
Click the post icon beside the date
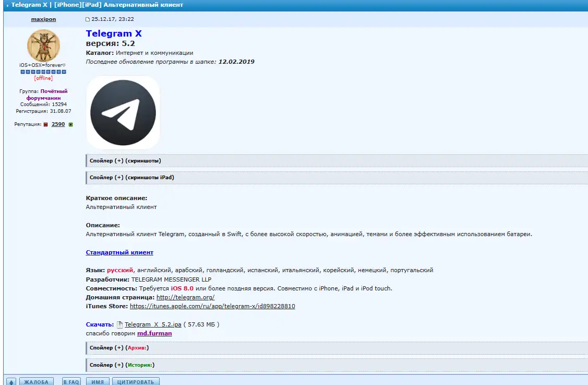pyautogui.click(x=88, y=19)
